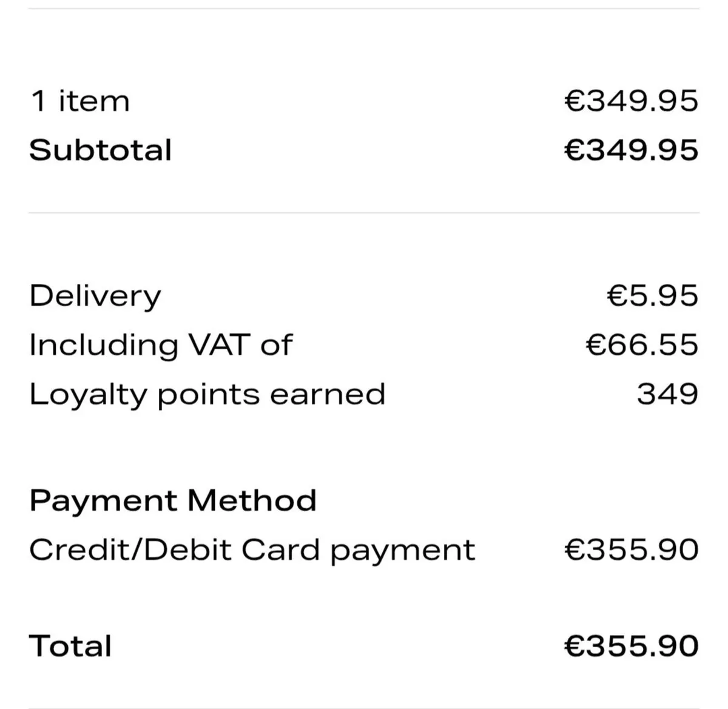Click the divider line below Subtotal
Image resolution: width=728 pixels, height=709 pixels.
pos(364,213)
